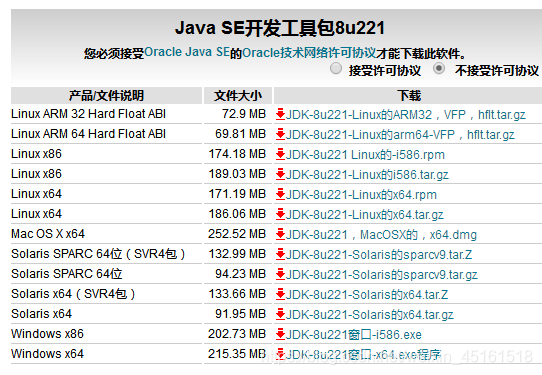Click download arrow icon for Linux x64.tar.gz
This screenshot has width=542, height=375.
(x=280, y=214)
